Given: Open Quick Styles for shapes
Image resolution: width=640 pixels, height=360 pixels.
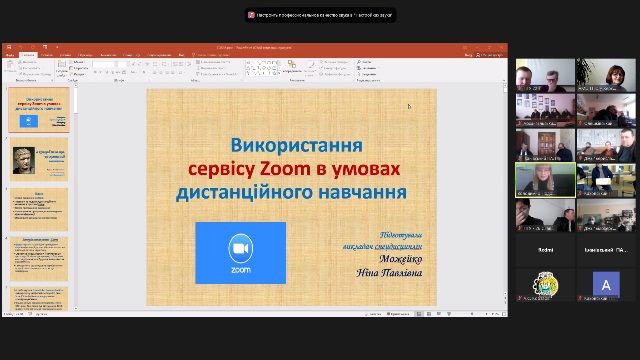Looking at the screenshot, I should pos(310,68).
